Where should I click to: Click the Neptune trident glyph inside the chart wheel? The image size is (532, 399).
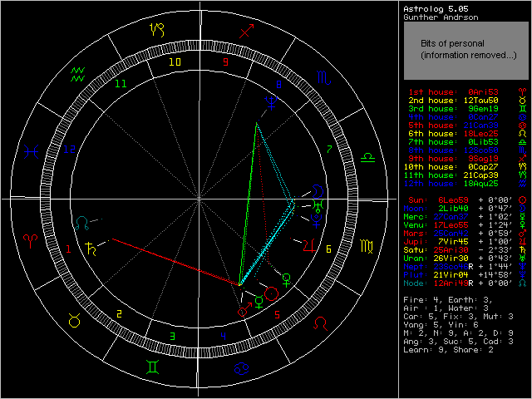pos(272,103)
